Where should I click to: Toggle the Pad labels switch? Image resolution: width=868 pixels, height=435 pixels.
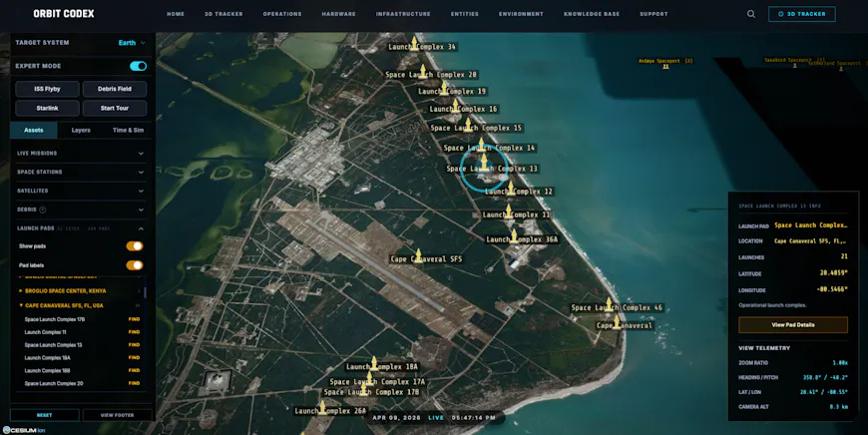[135, 265]
